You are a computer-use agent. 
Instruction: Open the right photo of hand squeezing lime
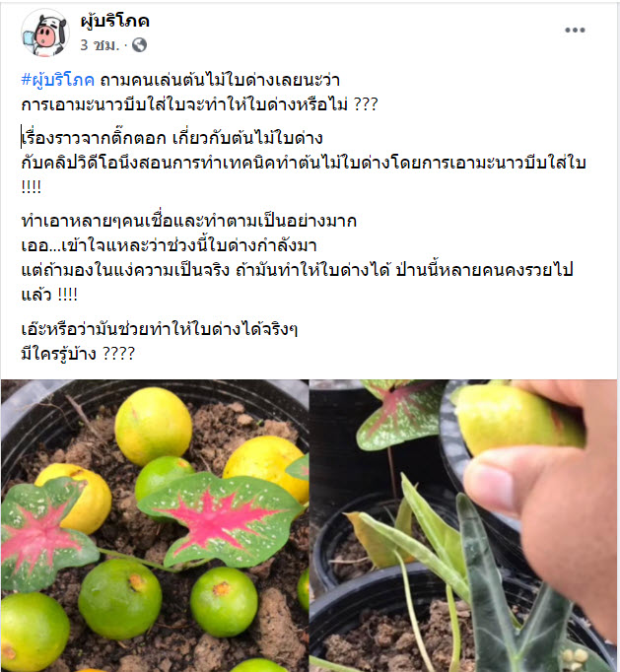pos(463,525)
